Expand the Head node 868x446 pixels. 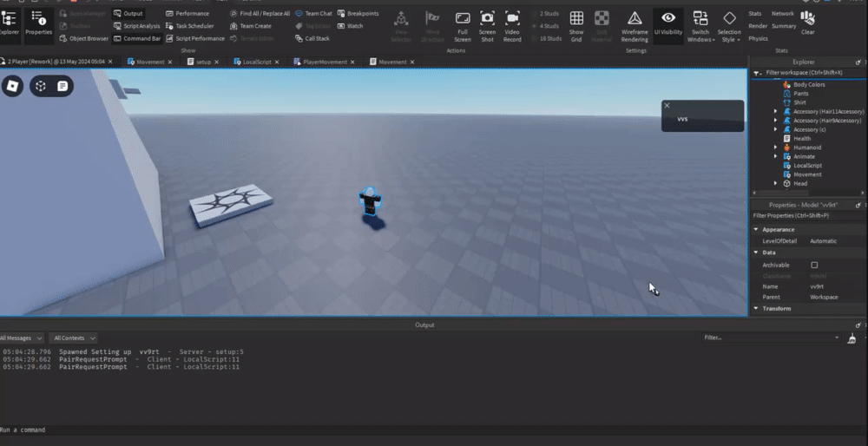(x=775, y=183)
